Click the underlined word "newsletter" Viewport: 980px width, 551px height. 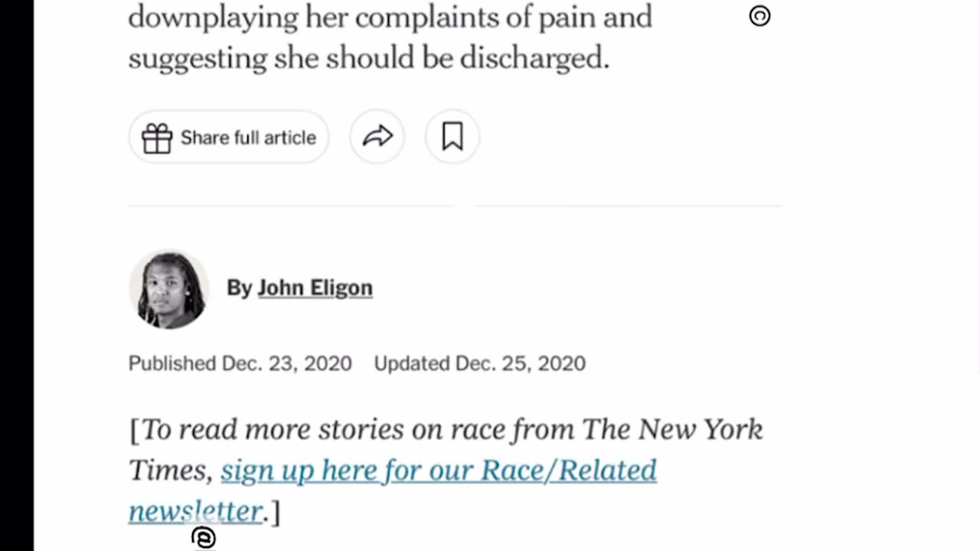click(x=195, y=510)
